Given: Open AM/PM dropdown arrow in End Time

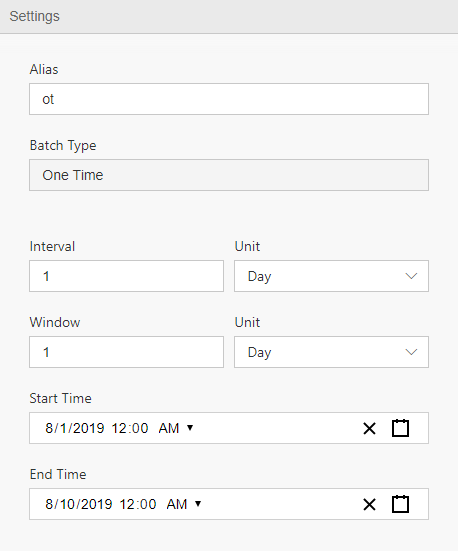Looking at the screenshot, I should (x=198, y=504).
